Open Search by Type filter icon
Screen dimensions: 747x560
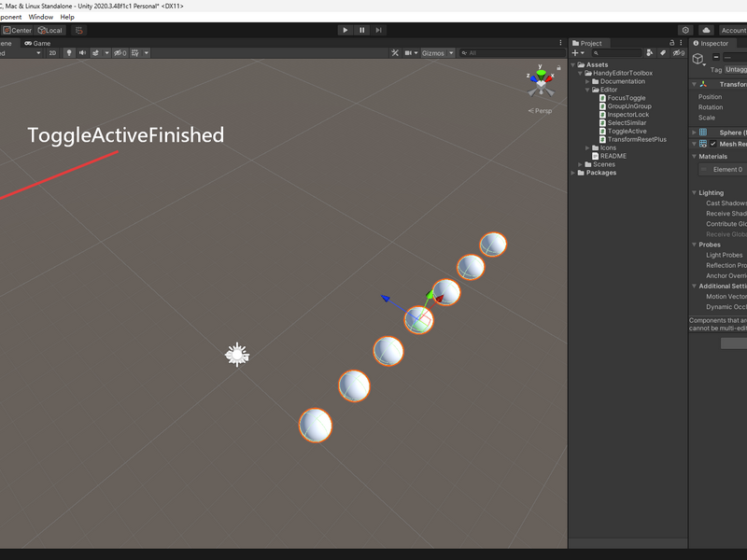[649, 53]
